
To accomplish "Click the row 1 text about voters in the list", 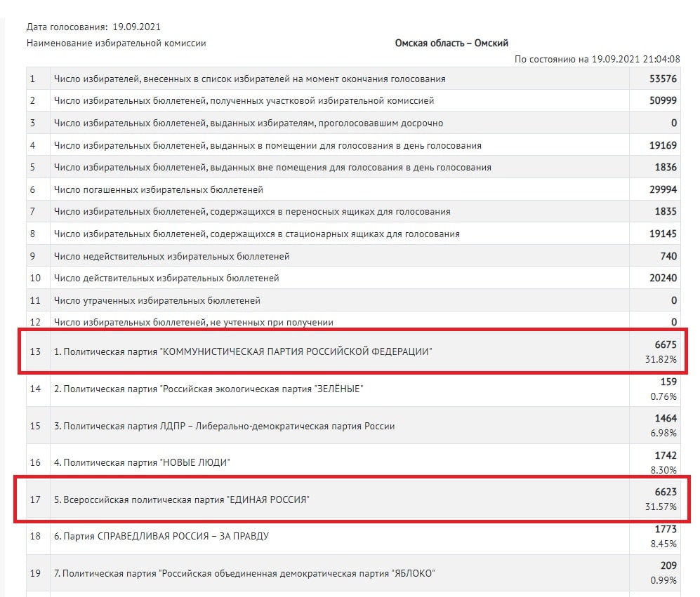I will (x=249, y=79).
